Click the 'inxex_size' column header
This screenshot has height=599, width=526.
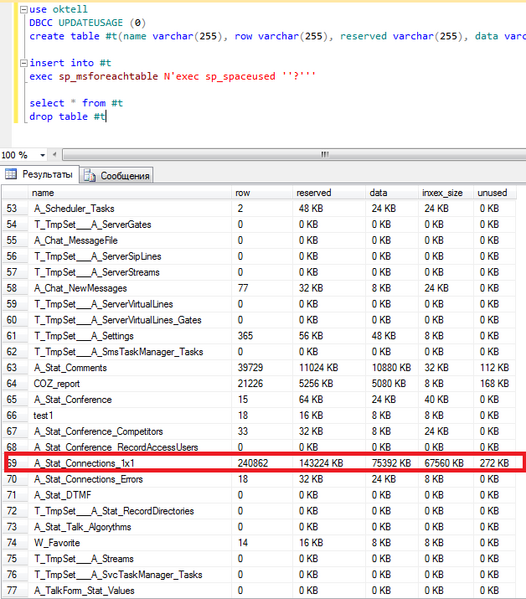tap(446, 193)
